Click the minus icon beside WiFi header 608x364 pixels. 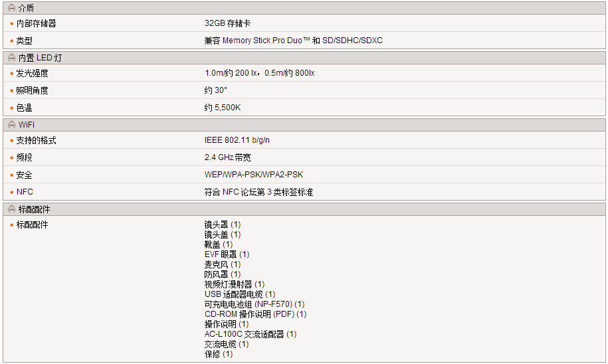click(11, 124)
